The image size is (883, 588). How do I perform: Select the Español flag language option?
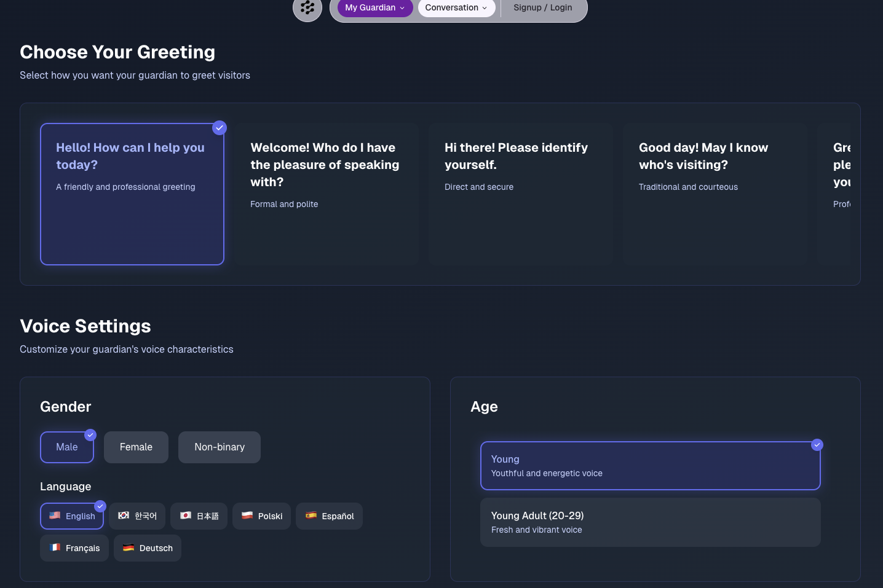coord(329,516)
